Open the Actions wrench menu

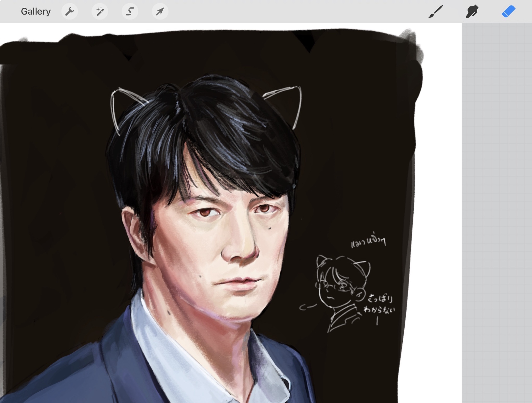click(70, 11)
